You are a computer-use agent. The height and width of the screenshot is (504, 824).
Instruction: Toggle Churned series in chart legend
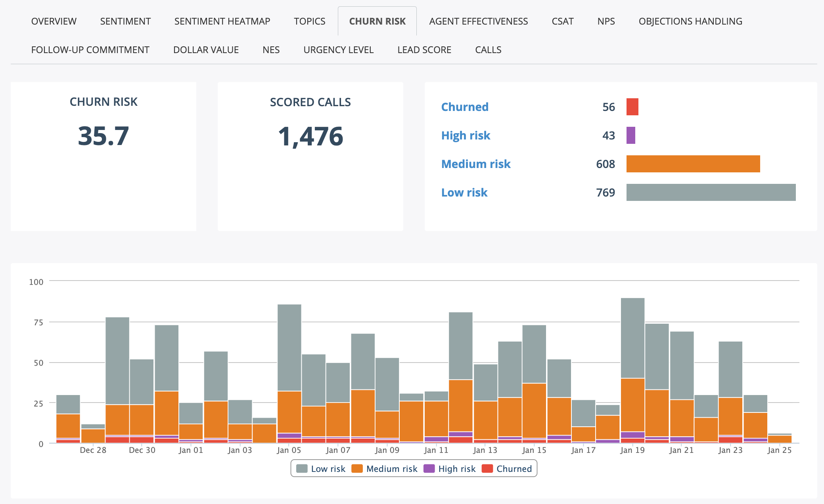click(x=507, y=469)
